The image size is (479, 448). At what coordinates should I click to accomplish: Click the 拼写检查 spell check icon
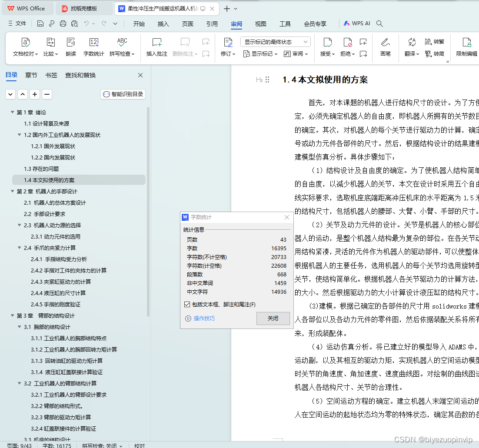[122, 47]
